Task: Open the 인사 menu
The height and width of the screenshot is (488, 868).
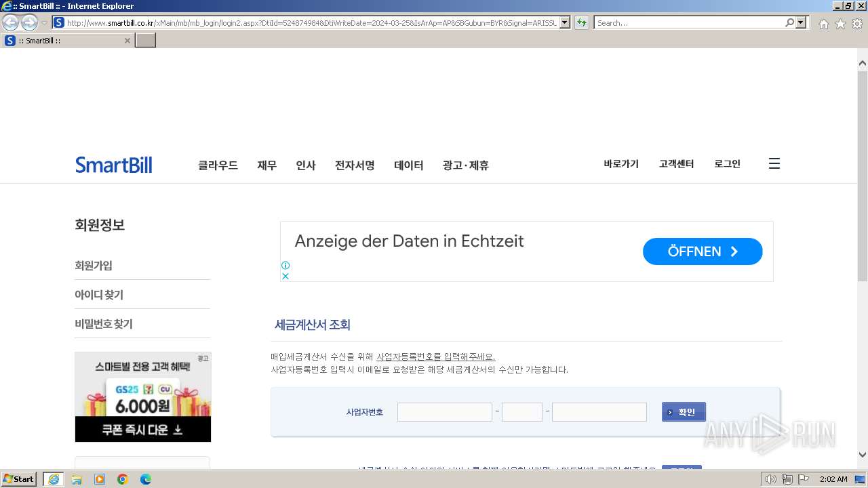Action: click(306, 165)
